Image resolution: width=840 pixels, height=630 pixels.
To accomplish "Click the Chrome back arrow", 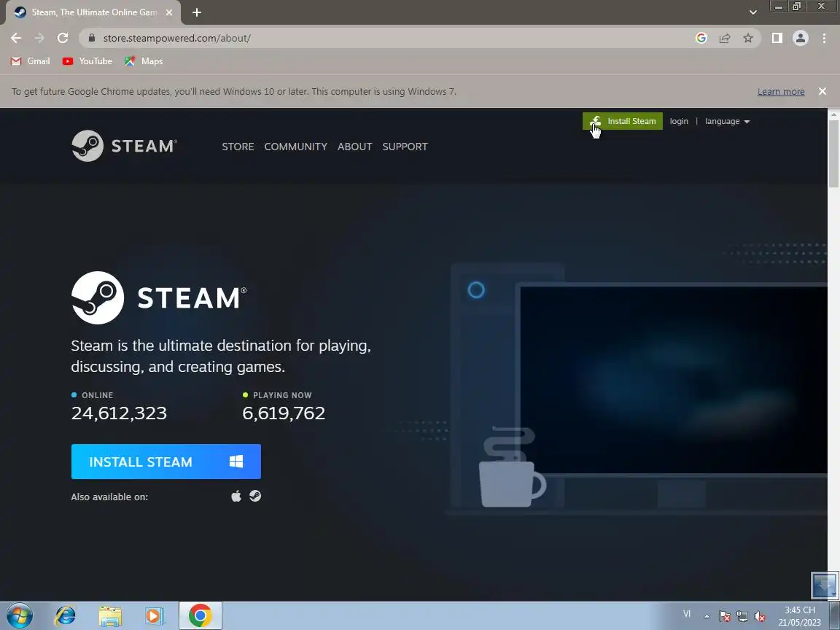I will pyautogui.click(x=16, y=38).
